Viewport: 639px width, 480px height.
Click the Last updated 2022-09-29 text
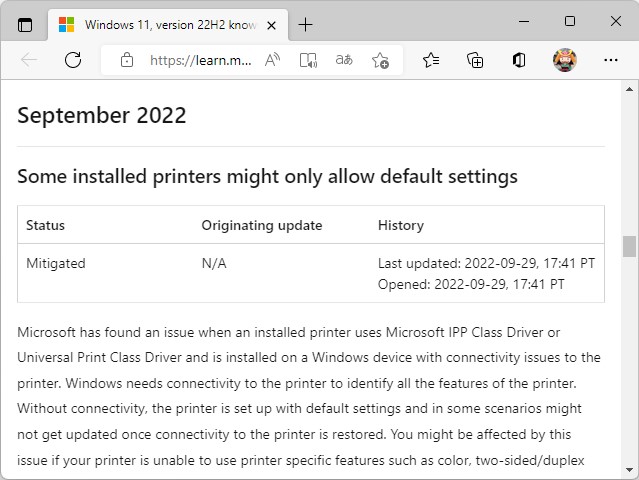486,263
